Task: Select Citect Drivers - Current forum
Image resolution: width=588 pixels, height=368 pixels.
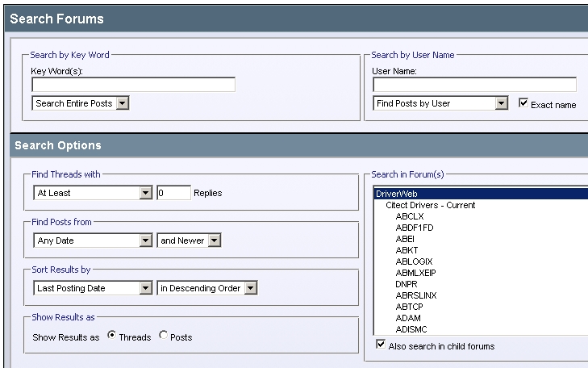Action: (x=431, y=205)
